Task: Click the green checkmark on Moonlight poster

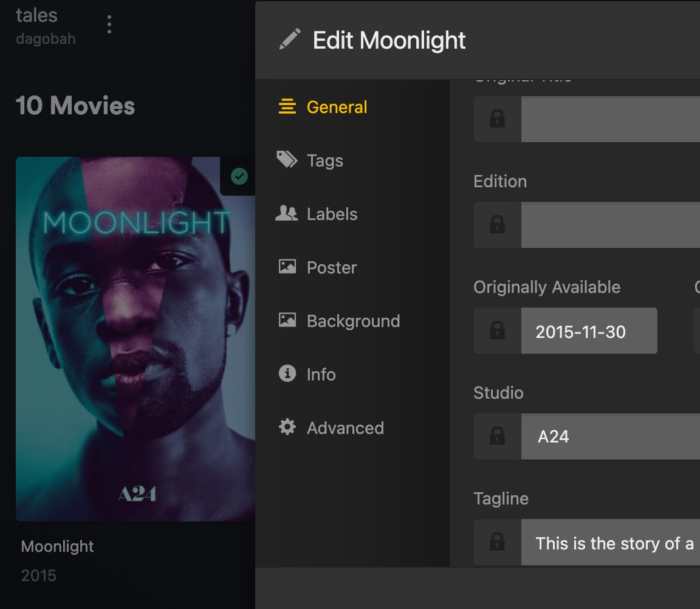Action: 239,176
